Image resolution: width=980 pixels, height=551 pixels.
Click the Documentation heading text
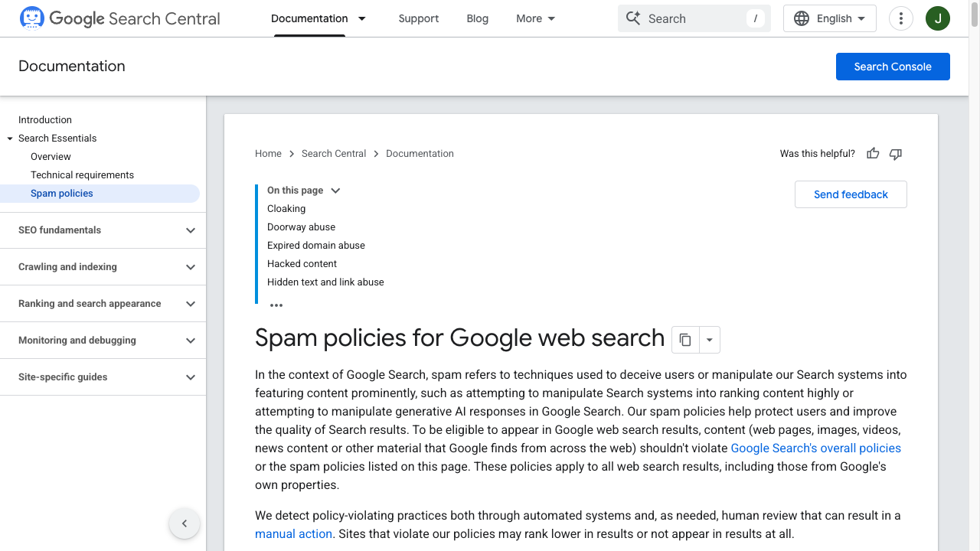pos(72,67)
